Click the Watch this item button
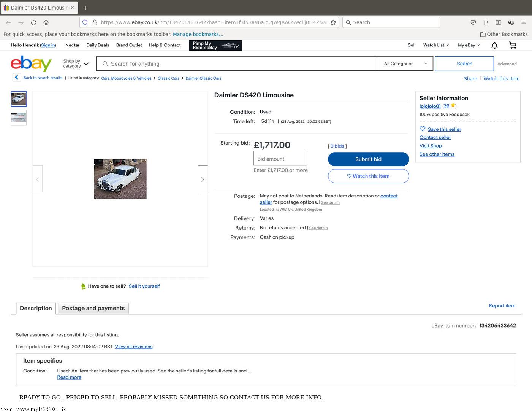Viewport: 532px width, 412px height. 369,176
